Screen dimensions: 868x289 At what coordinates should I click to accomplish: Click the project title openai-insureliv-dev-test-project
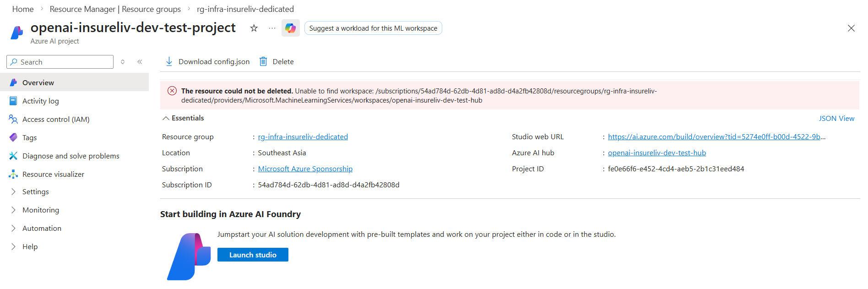[133, 27]
